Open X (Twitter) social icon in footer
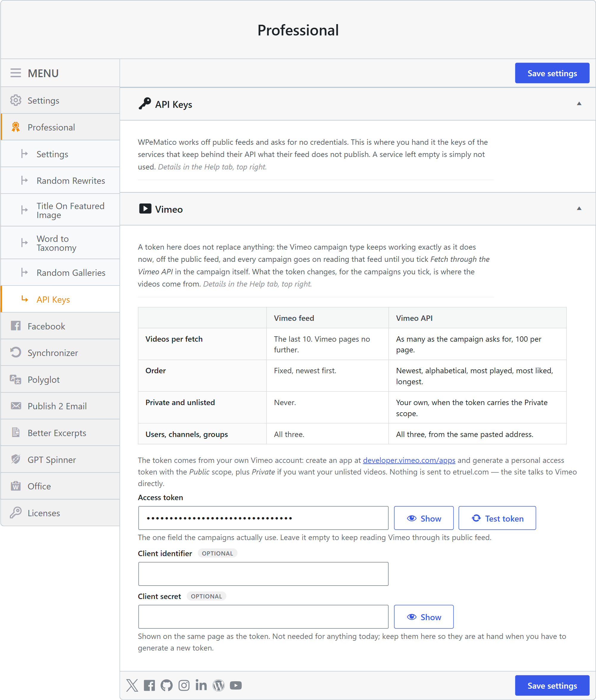Image resolution: width=596 pixels, height=700 pixels. (x=132, y=685)
